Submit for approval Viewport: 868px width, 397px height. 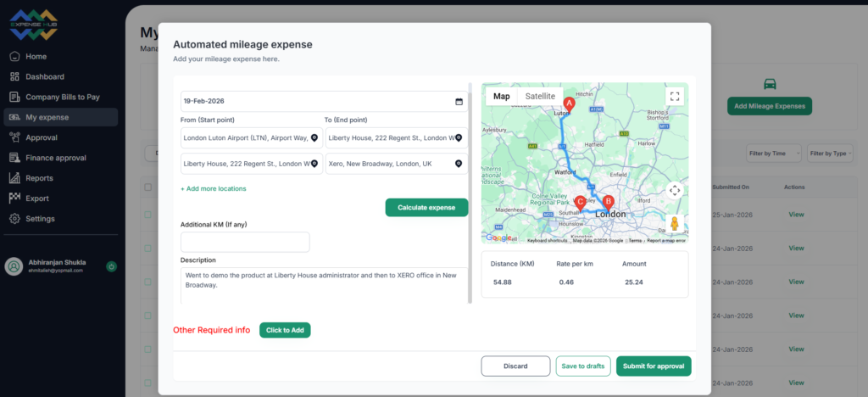(654, 366)
